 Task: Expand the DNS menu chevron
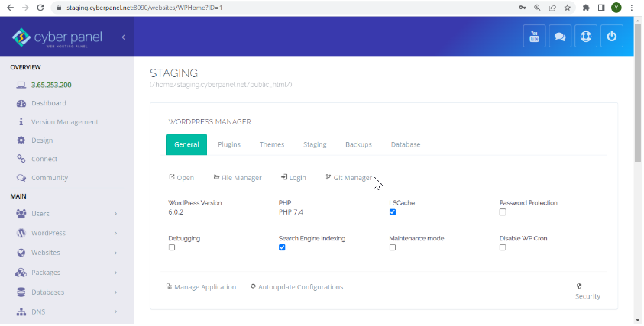pos(115,312)
